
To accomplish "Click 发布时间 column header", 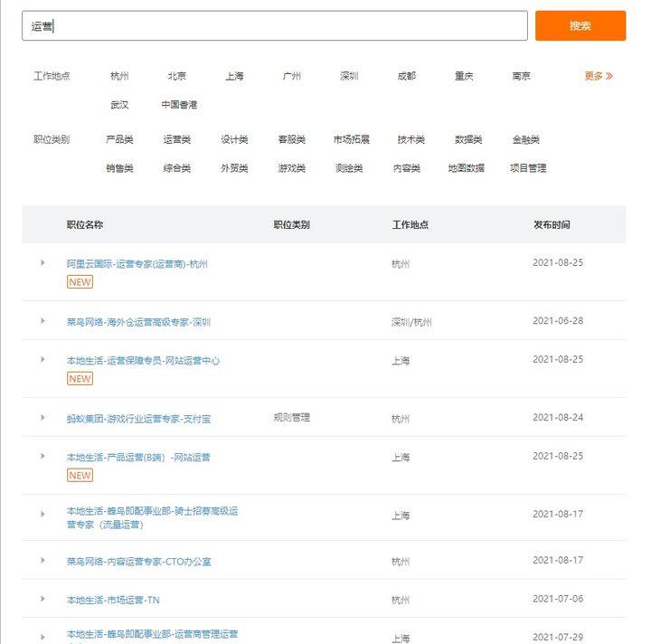I will coord(552,225).
